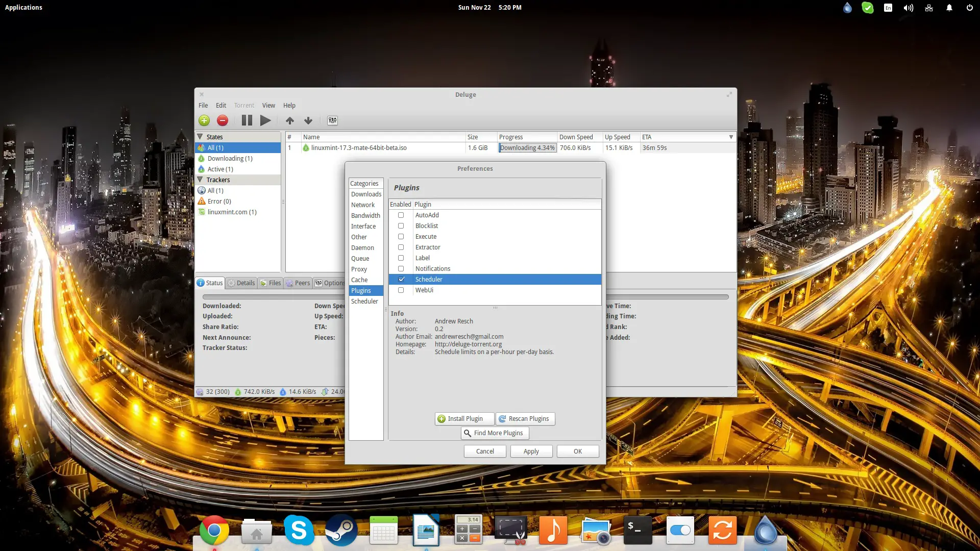Open the Interface preferences category
The image size is (980, 551).
tap(366, 226)
